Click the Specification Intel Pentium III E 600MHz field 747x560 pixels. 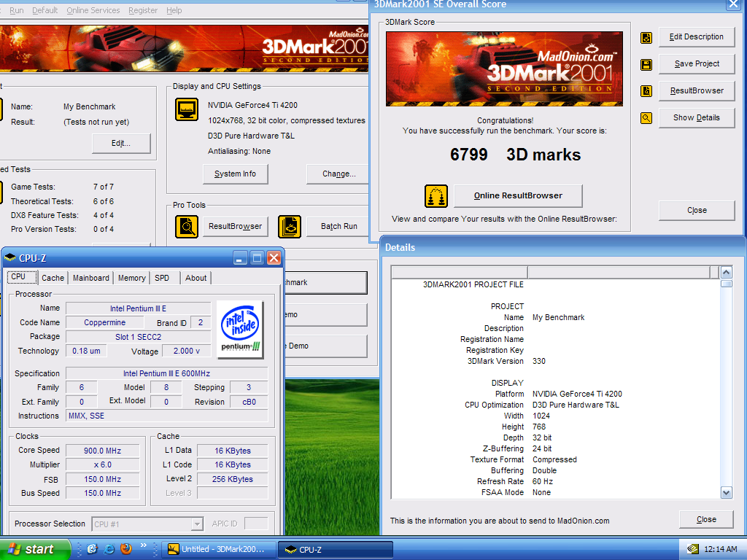pyautogui.click(x=167, y=374)
